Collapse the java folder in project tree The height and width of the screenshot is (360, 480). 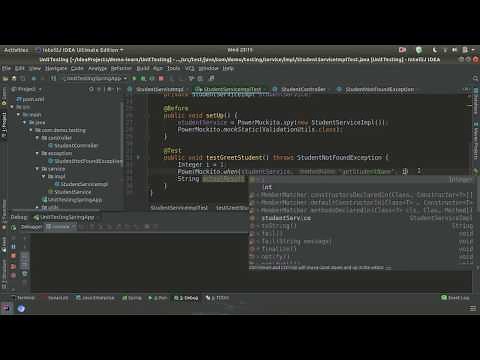tap(25, 122)
